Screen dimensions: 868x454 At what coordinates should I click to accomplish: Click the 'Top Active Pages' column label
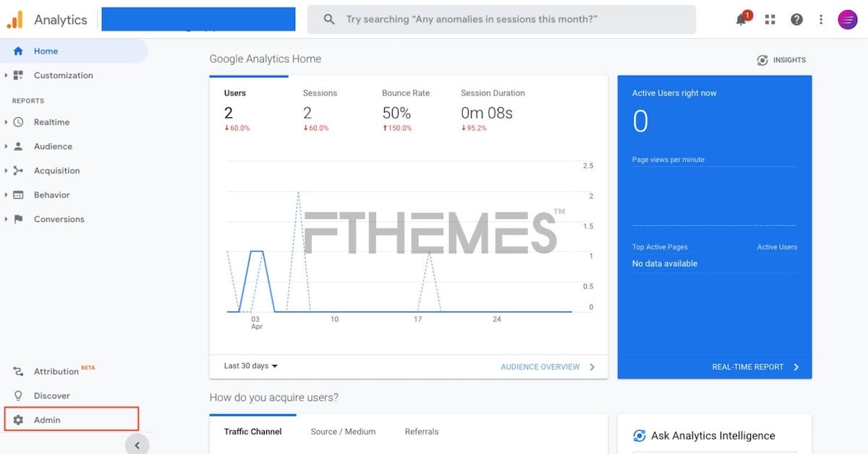(x=660, y=247)
